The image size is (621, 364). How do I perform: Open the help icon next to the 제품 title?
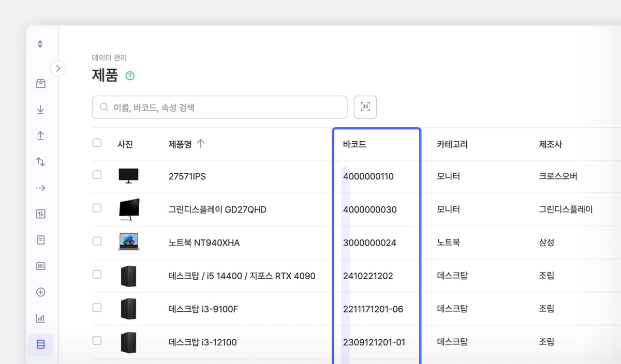coord(129,75)
